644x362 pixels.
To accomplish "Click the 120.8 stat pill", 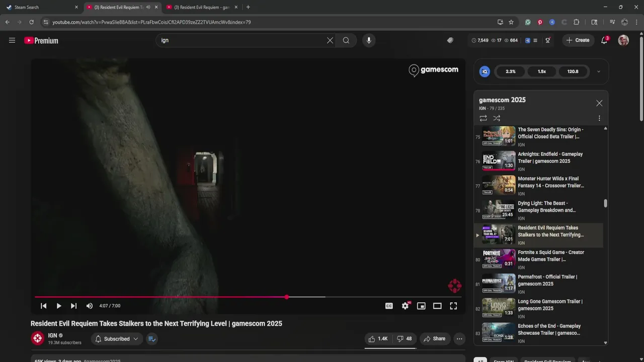I will (573, 71).
